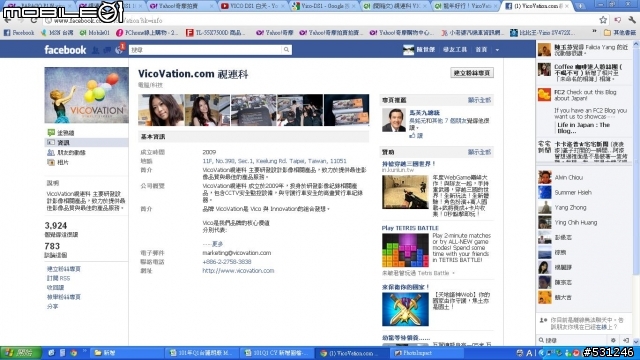The width and height of the screenshot is (640, 360).
Task: Click the Windows Start button
Action: coord(20,353)
